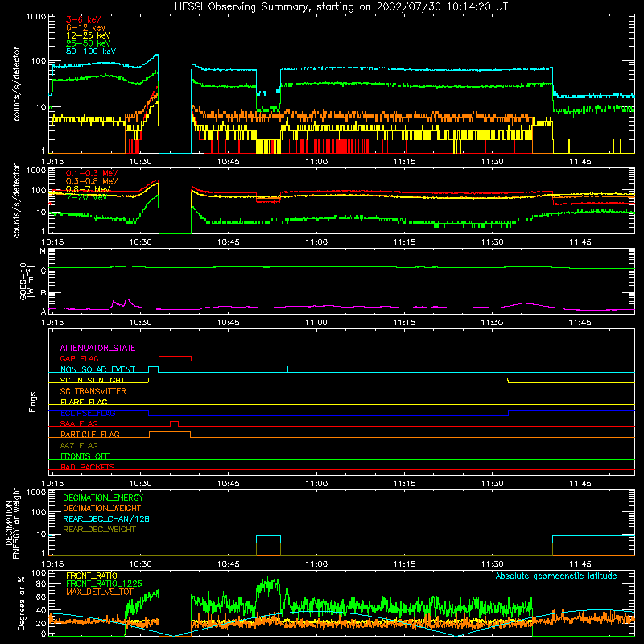Select the BAD_PACKETS flag label
The width and height of the screenshot is (644, 644).
[x=88, y=467]
